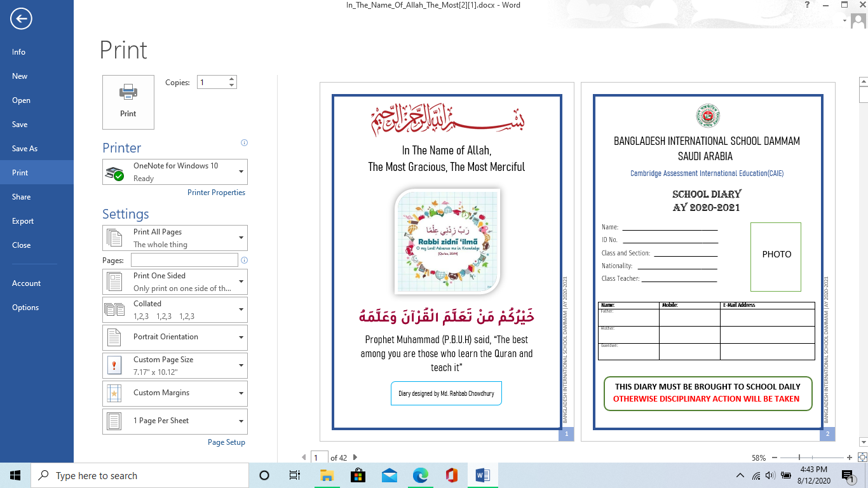The width and height of the screenshot is (868, 488).
Task: Increase copies with the up spinner arrow
Action: (x=232, y=79)
